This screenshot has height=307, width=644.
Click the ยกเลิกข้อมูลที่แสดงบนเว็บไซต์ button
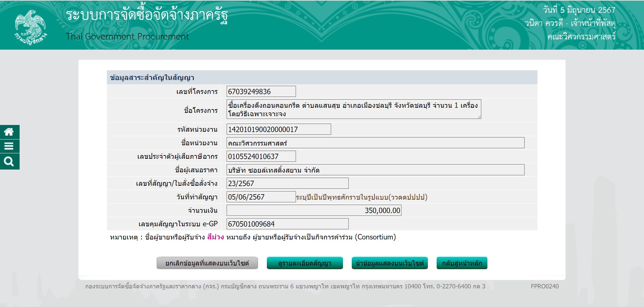(207, 263)
